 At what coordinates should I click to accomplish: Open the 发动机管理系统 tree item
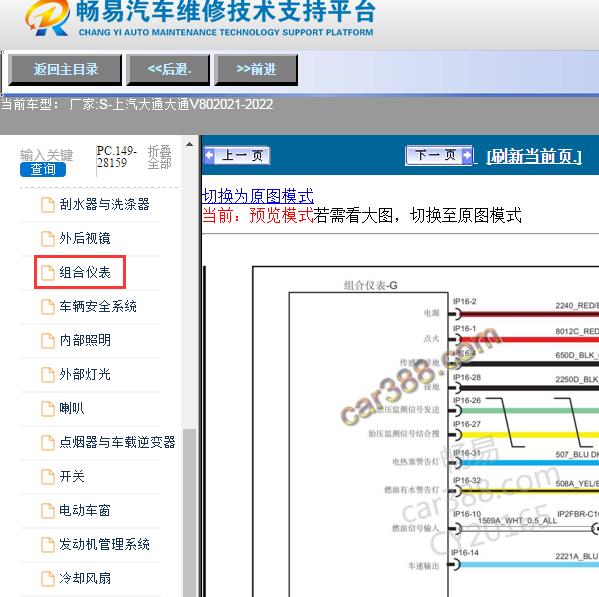(104, 544)
